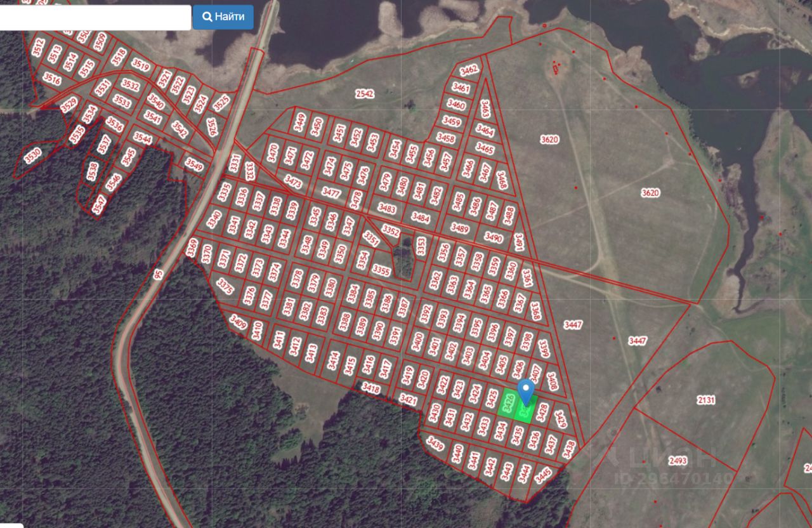Click plot 3445 at the southeast corner
The width and height of the screenshot is (812, 528).
click(543, 475)
